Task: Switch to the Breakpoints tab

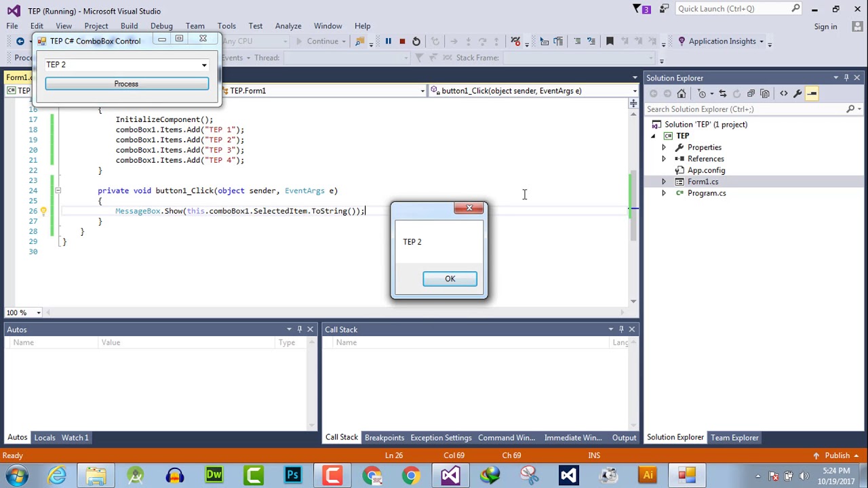Action: tap(384, 438)
